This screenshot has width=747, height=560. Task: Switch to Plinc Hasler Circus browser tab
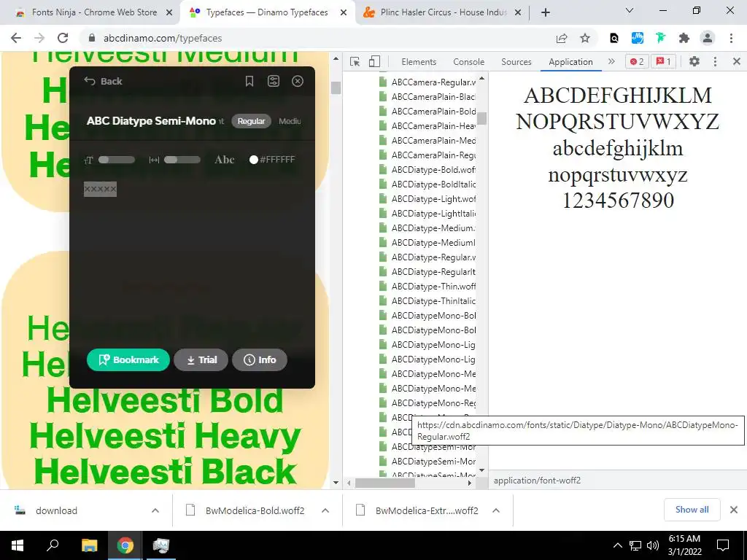click(443, 12)
